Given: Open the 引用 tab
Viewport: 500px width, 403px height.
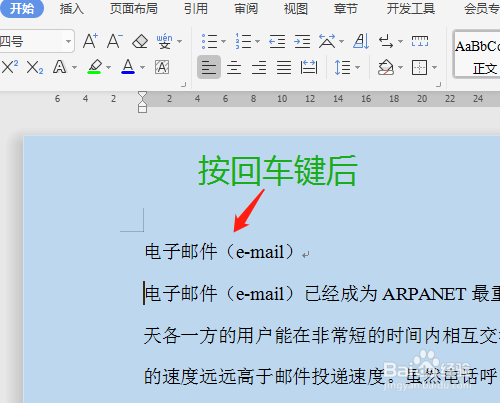Looking at the screenshot, I should [x=196, y=9].
